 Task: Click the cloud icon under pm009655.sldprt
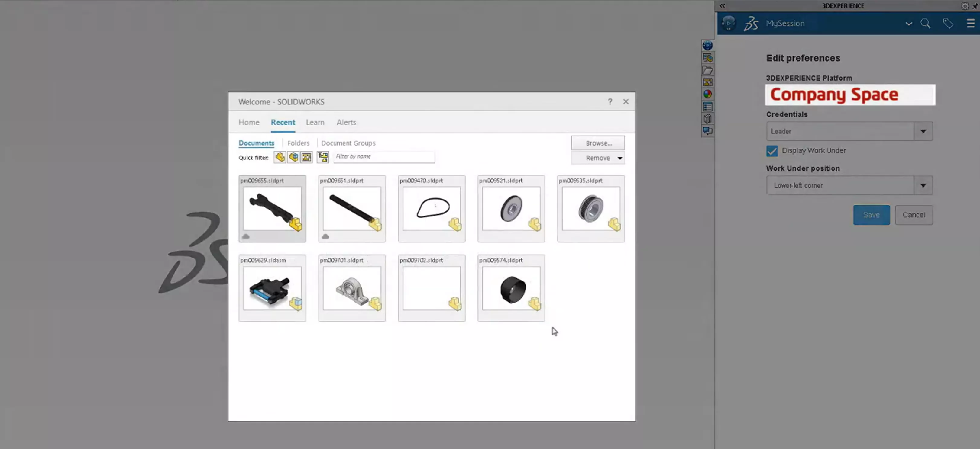(x=246, y=236)
